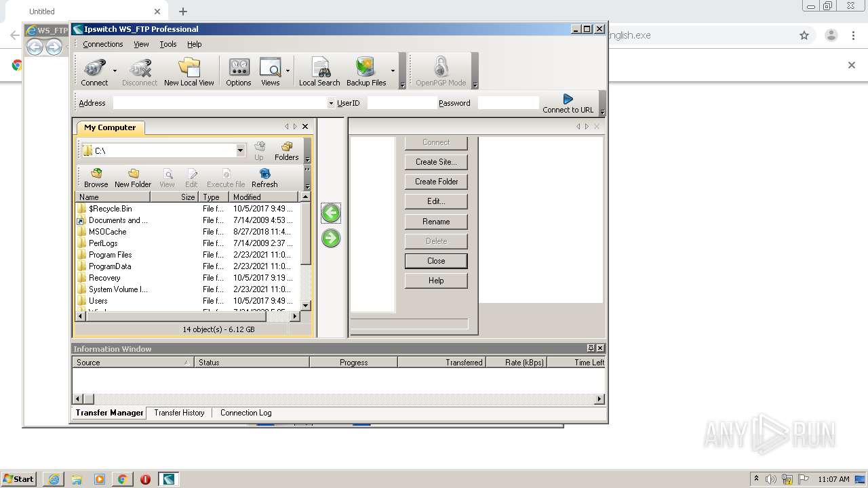Click the local View file icon
The width and height of the screenshot is (868, 488).
click(167, 178)
